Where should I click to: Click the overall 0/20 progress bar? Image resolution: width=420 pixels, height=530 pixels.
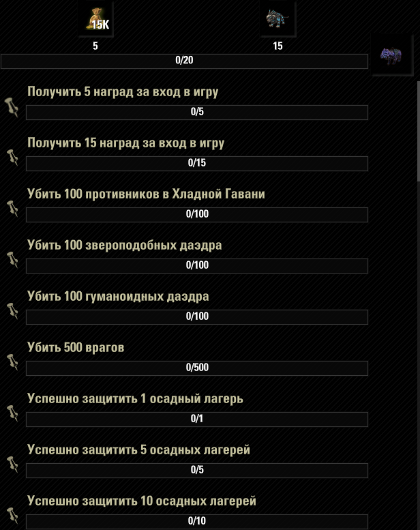click(x=184, y=61)
